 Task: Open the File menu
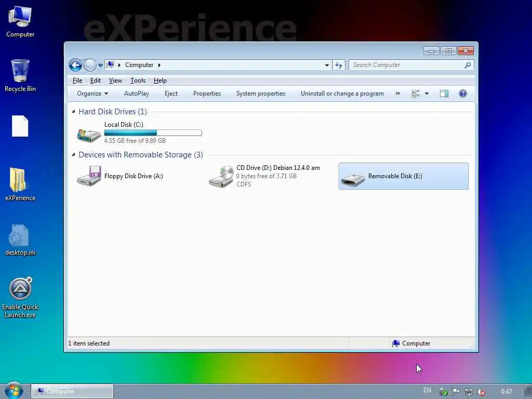[77, 81]
